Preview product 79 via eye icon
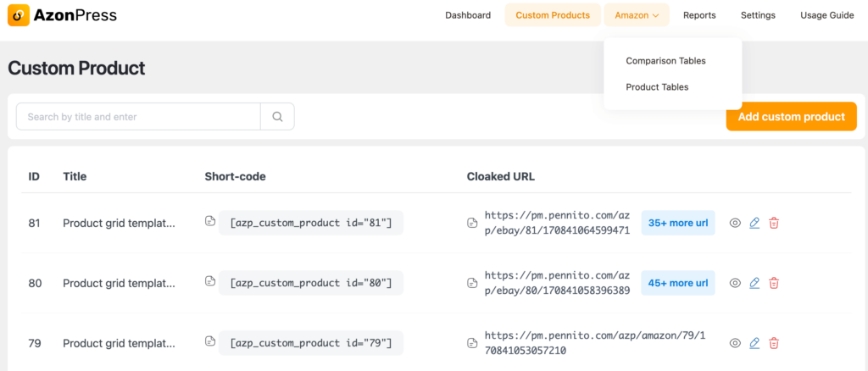The image size is (868, 371). [735, 343]
